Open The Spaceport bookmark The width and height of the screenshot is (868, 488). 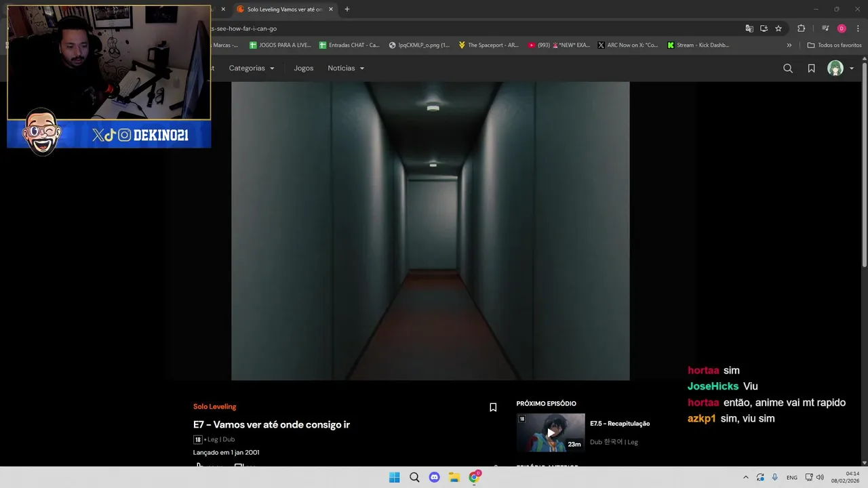pyautogui.click(x=488, y=45)
